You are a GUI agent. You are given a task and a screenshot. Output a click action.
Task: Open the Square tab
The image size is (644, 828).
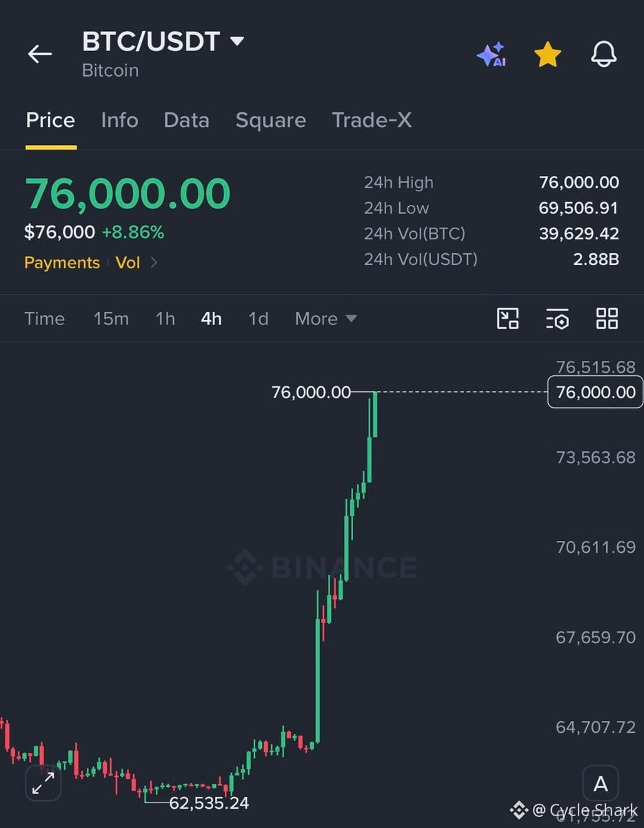(270, 120)
